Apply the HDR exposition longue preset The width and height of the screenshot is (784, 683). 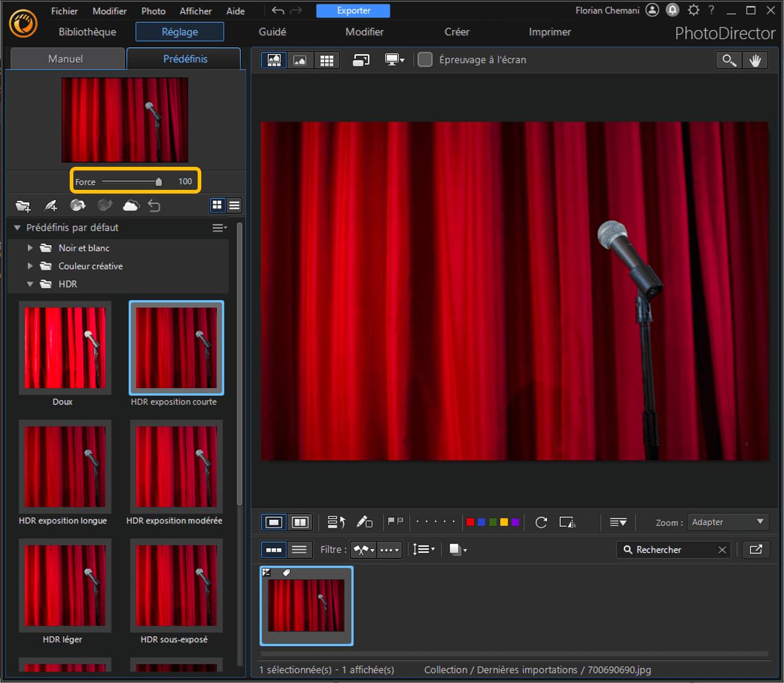click(x=65, y=467)
